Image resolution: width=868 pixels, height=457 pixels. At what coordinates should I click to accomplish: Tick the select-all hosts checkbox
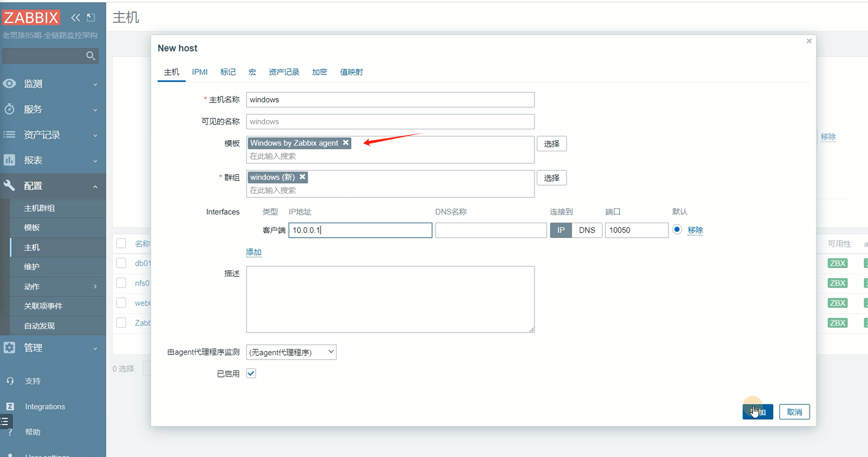pos(121,243)
